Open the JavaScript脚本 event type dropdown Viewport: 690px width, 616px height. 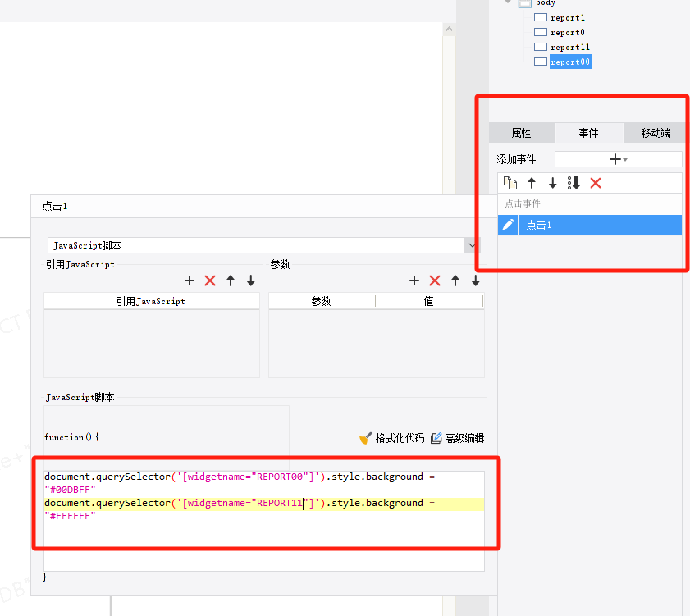[x=472, y=245]
